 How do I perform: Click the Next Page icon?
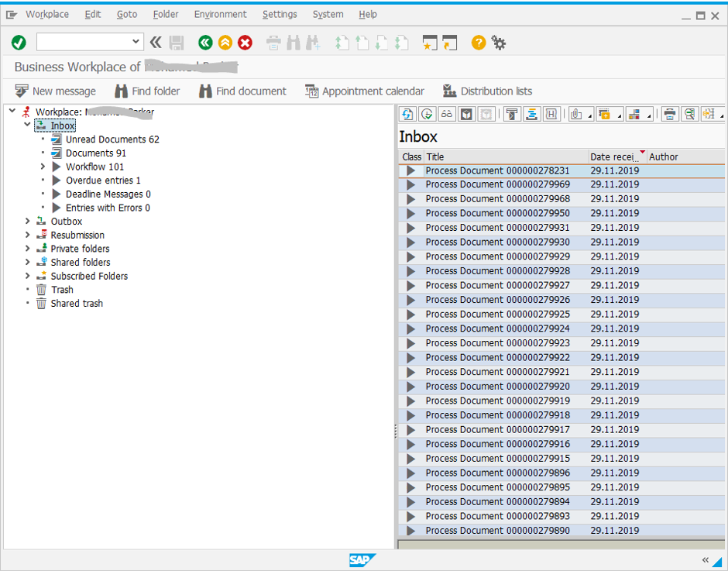381,43
